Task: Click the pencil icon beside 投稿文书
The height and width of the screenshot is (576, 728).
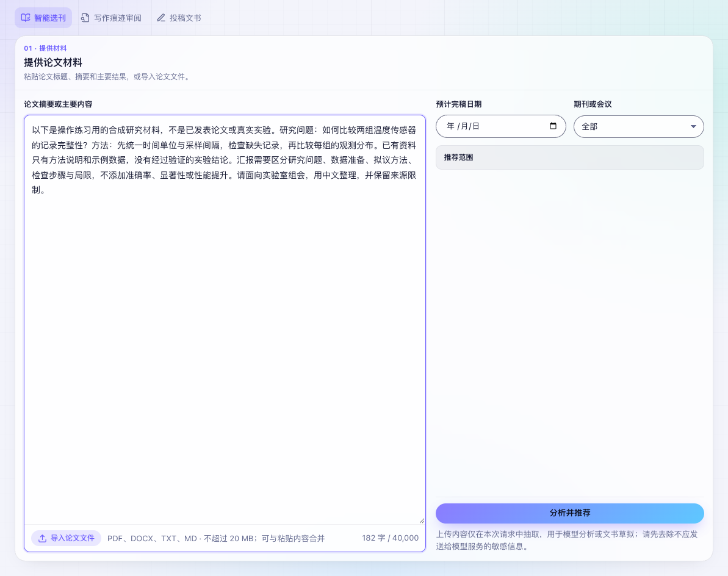Action: [160, 18]
